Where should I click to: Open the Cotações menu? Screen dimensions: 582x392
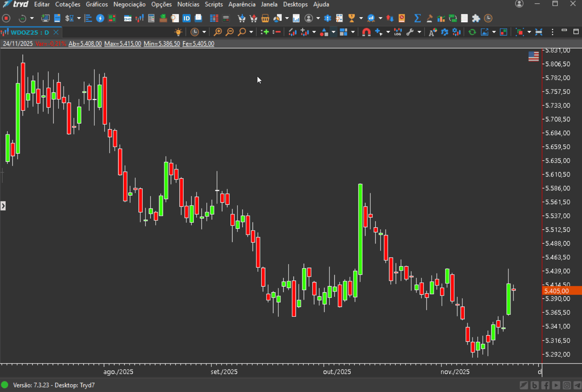pyautogui.click(x=68, y=4)
